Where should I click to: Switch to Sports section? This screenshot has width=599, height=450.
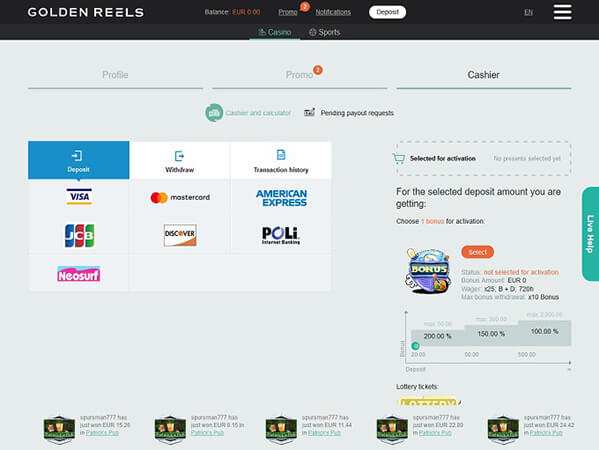324,32
